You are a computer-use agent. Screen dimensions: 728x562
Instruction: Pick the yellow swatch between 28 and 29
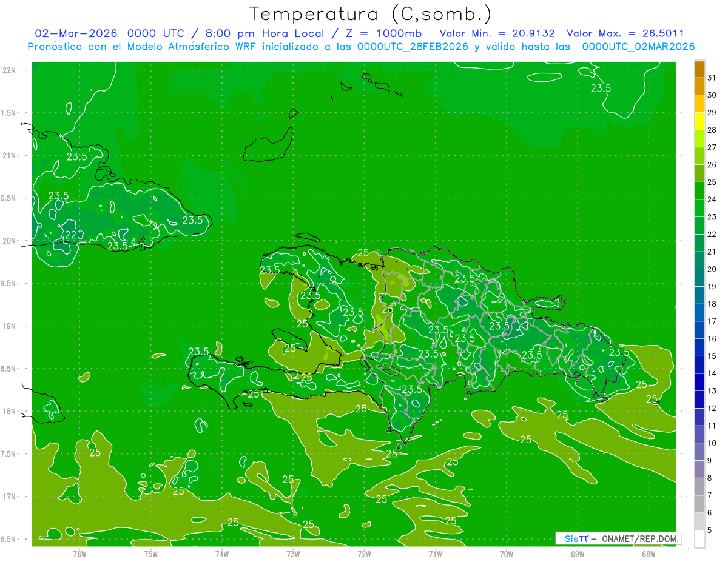pyautogui.click(x=699, y=121)
